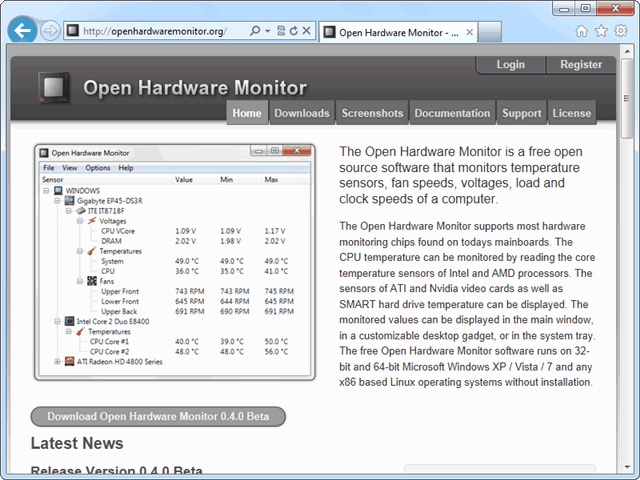Open the Documentation navigation tab
Viewport: 640px width, 480px height.
[x=452, y=113]
